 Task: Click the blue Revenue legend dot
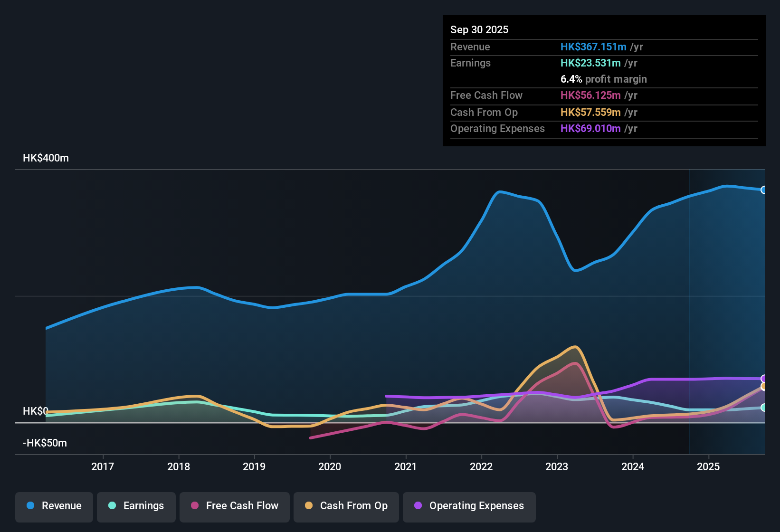point(29,506)
